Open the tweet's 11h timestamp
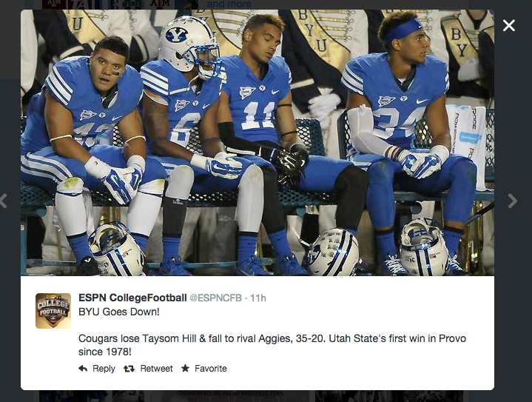The image size is (532, 402). click(258, 298)
